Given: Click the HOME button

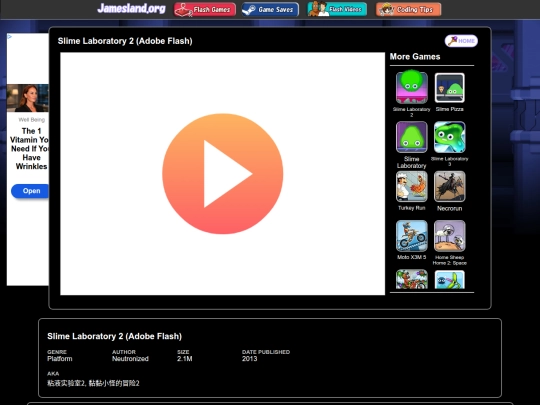Looking at the screenshot, I should point(461,41).
